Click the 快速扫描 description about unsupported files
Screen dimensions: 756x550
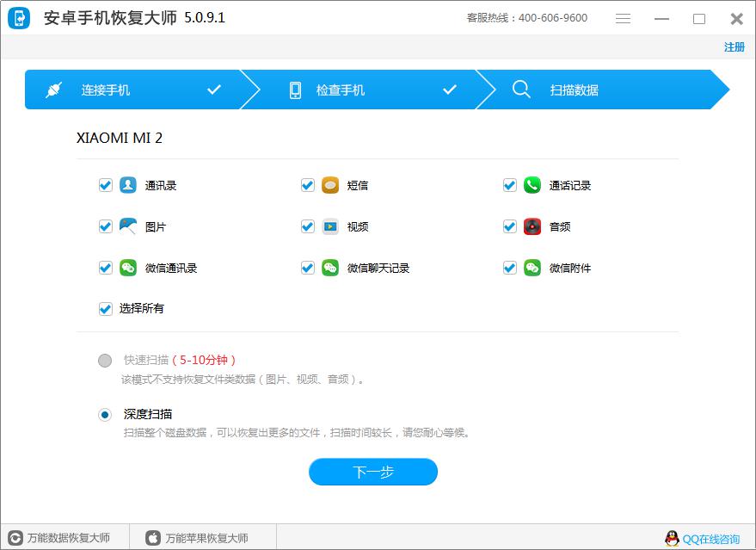243,380
